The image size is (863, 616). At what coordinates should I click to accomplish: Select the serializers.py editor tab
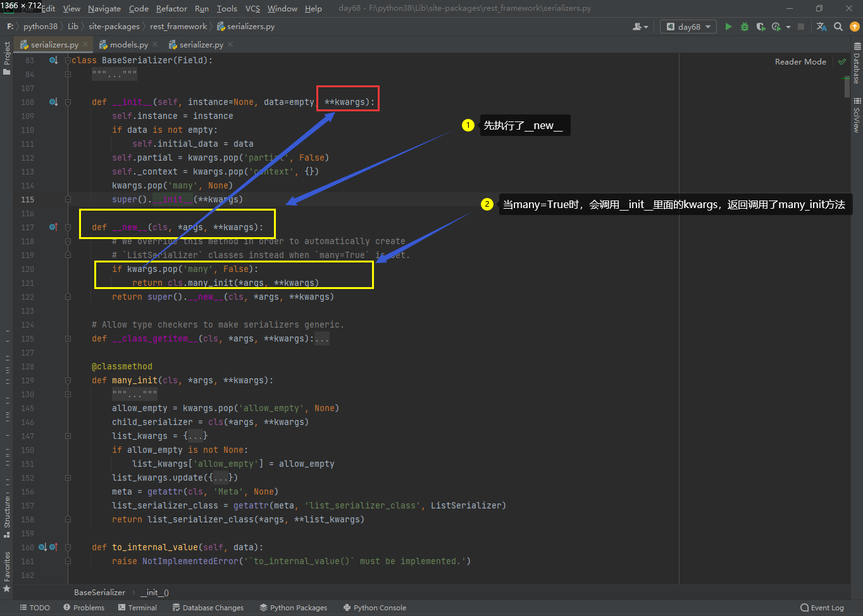[54, 44]
